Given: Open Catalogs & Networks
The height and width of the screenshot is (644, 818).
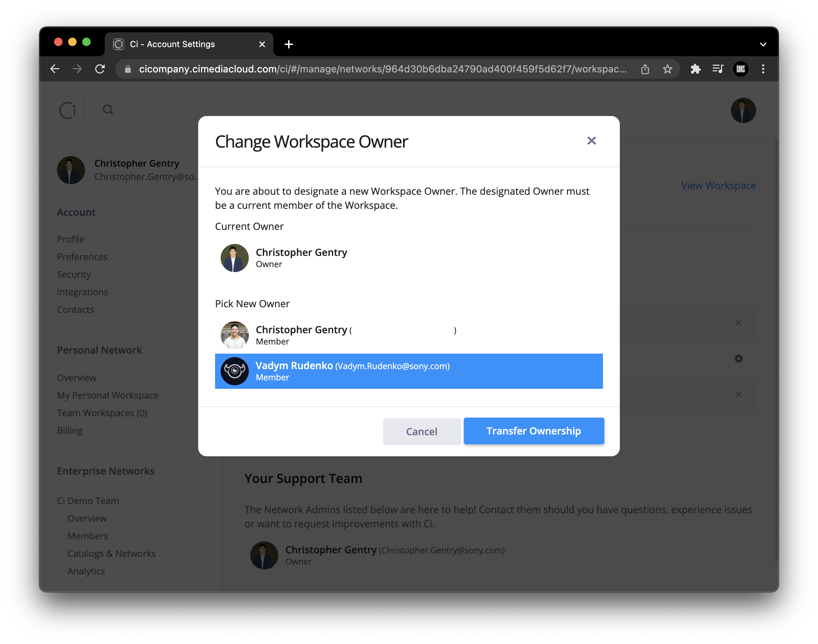Looking at the screenshot, I should [111, 554].
